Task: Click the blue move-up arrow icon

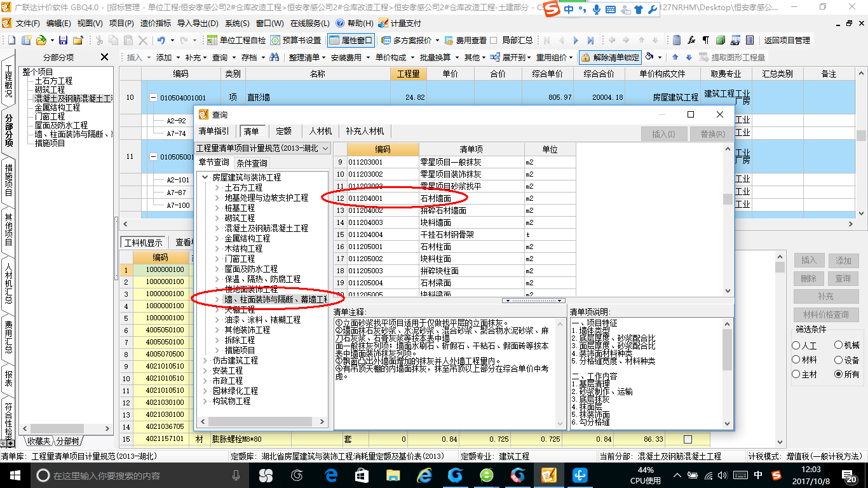Action: [x=675, y=57]
